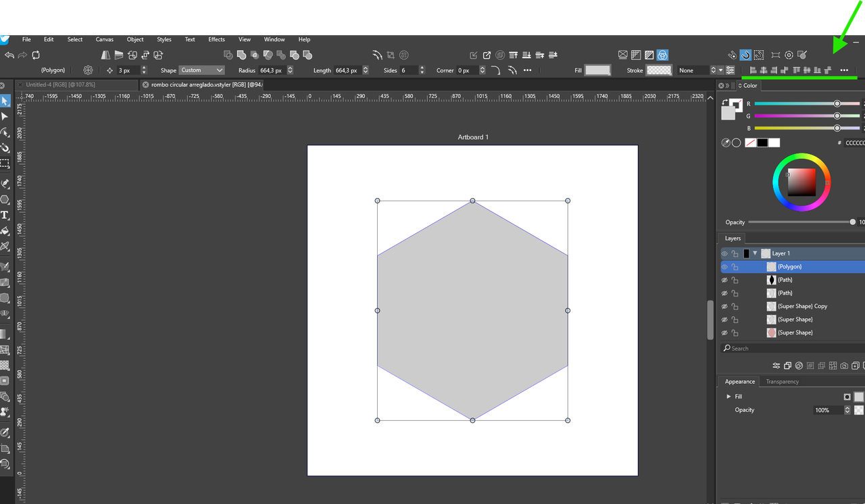The width and height of the screenshot is (865, 504).
Task: Click the highlighted snapping magnet icon
Action: click(745, 55)
